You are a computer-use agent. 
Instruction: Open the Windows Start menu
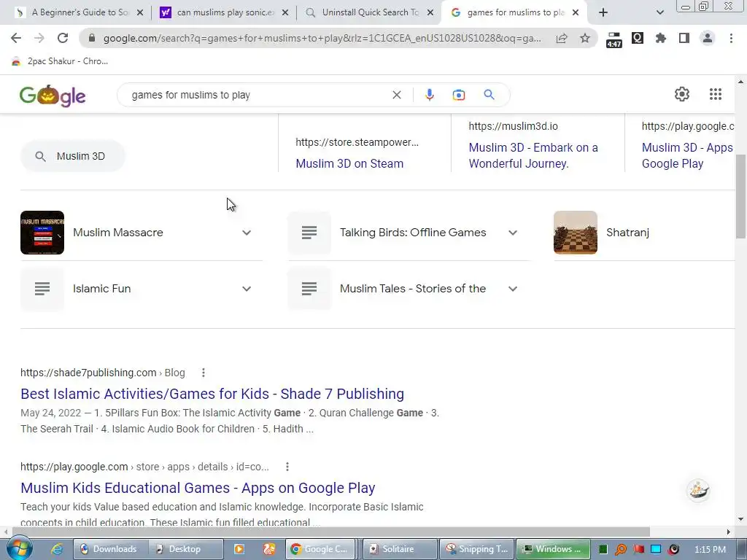pos(19,548)
